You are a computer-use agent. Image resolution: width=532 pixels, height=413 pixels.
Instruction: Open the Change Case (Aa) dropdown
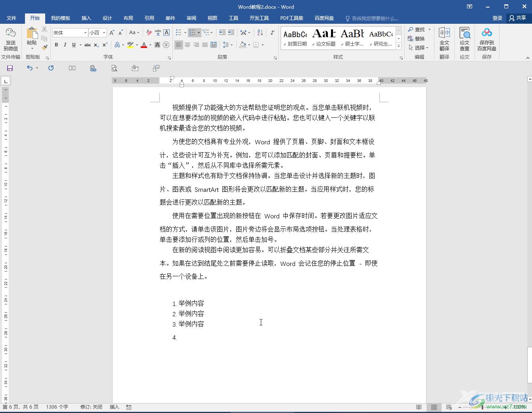[x=134, y=33]
